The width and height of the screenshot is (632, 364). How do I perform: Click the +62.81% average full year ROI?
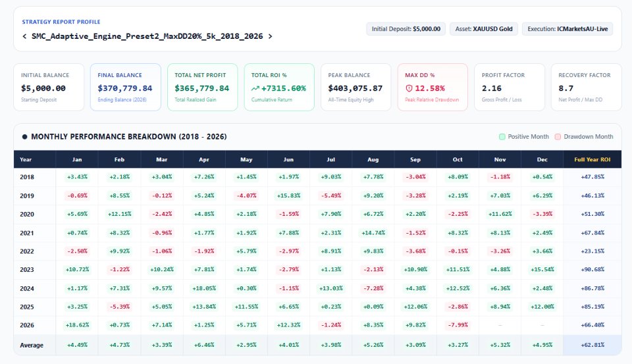[x=592, y=345]
